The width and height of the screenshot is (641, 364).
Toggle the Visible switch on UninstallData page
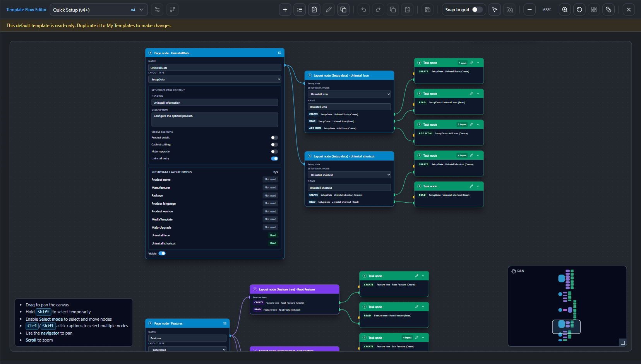(162, 253)
